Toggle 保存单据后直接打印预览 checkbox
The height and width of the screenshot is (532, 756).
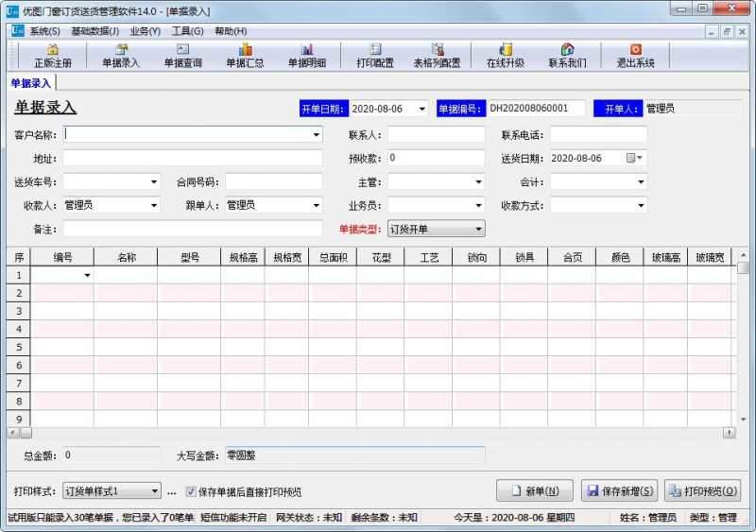[x=191, y=491]
